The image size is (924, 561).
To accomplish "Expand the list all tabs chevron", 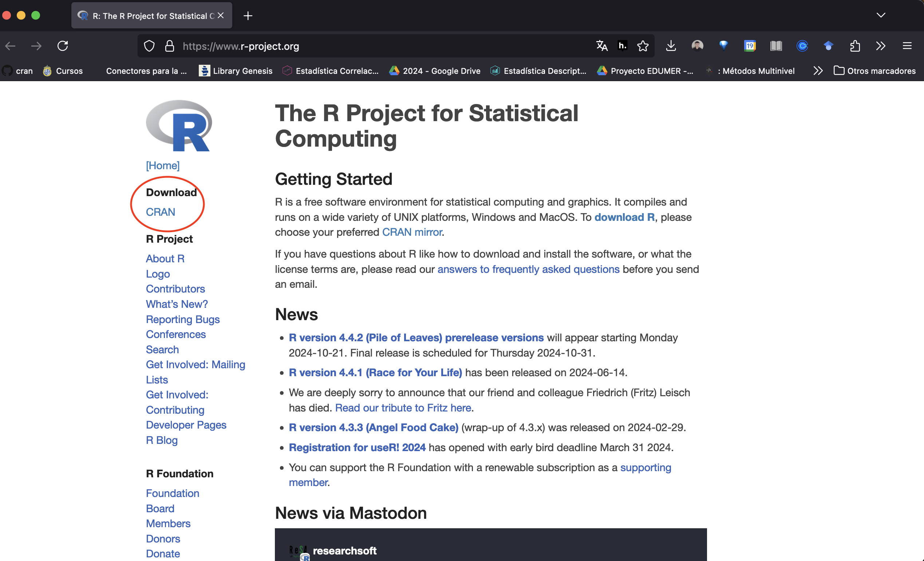I will [x=881, y=15].
